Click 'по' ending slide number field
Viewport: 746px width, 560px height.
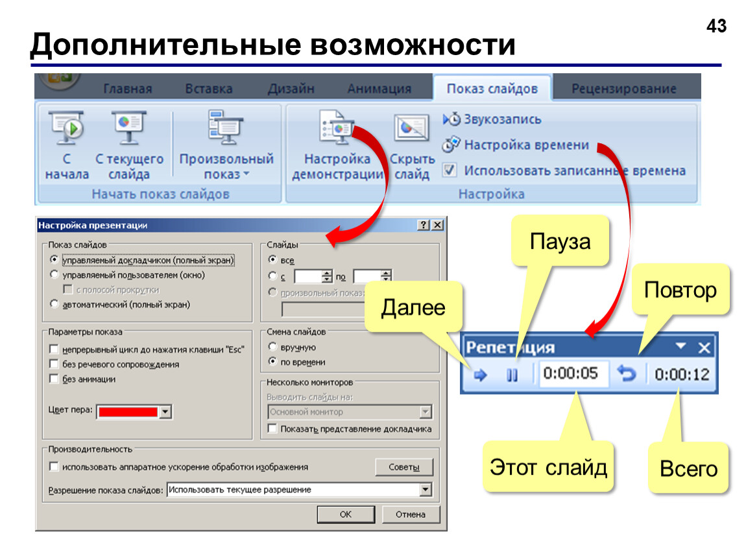(x=367, y=275)
